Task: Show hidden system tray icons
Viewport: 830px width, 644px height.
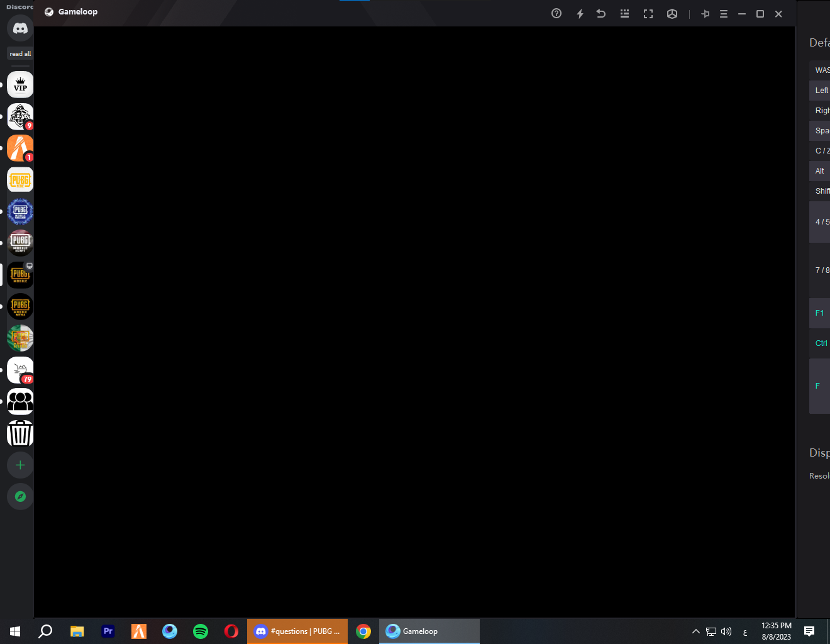Action: pyautogui.click(x=696, y=631)
